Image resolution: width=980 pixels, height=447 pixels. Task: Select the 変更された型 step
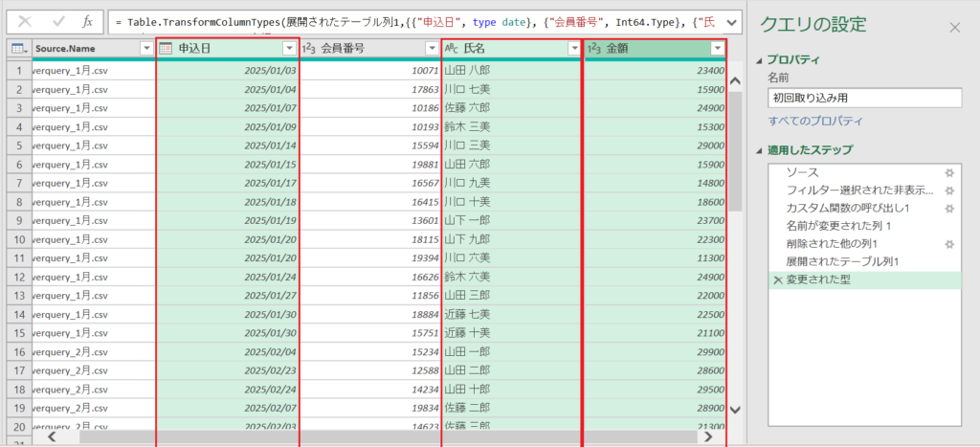click(x=865, y=280)
